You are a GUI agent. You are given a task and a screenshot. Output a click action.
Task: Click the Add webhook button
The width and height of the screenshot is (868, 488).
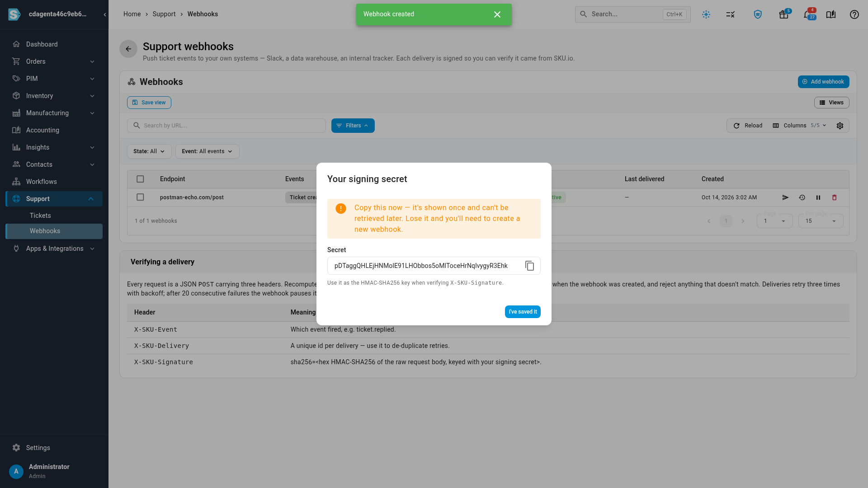823,82
